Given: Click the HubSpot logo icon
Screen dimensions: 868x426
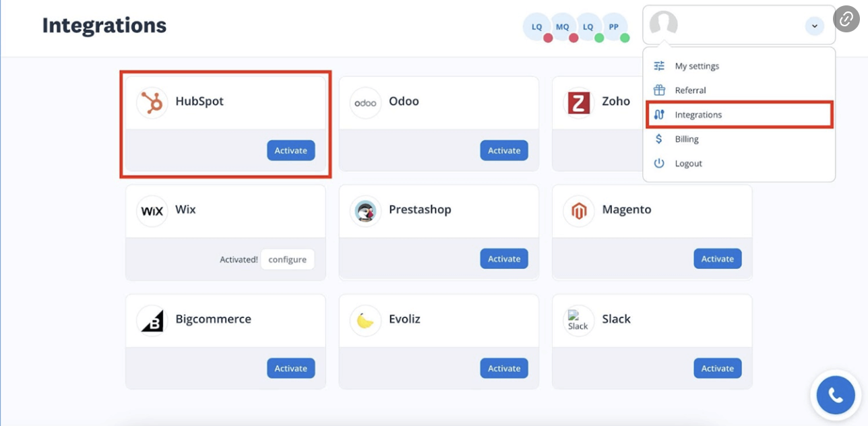Looking at the screenshot, I should [152, 102].
